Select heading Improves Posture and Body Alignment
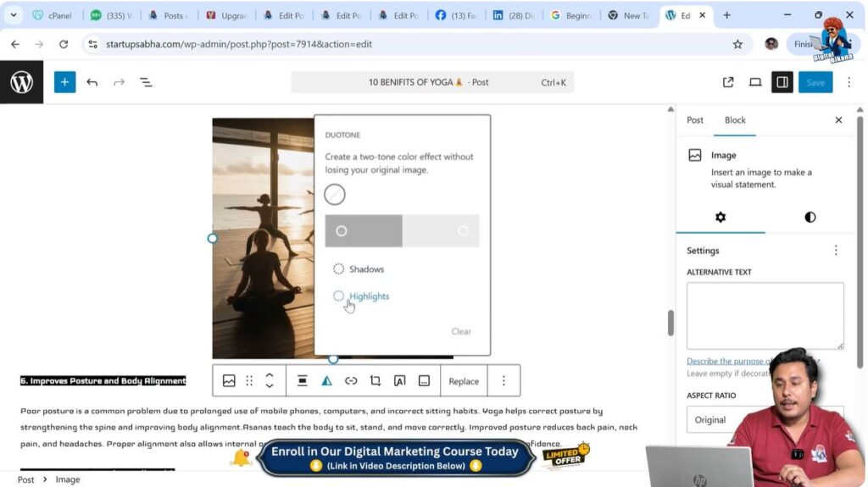 [x=103, y=381]
